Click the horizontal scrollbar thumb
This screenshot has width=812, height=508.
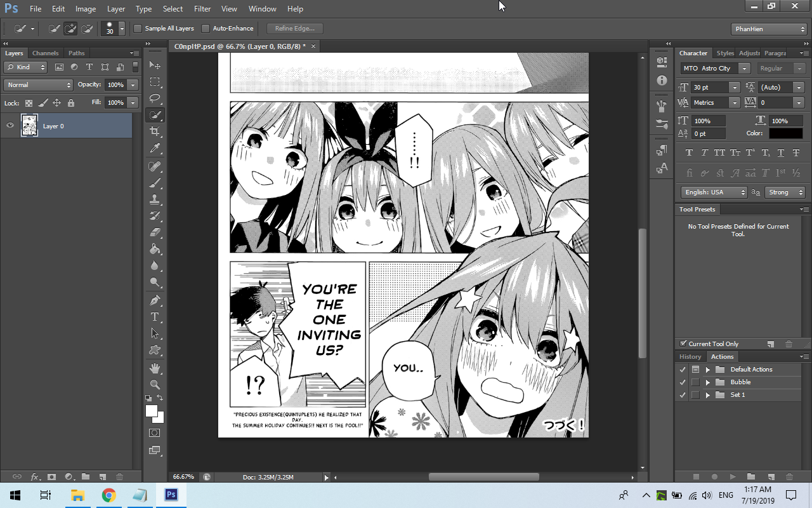pos(483,477)
